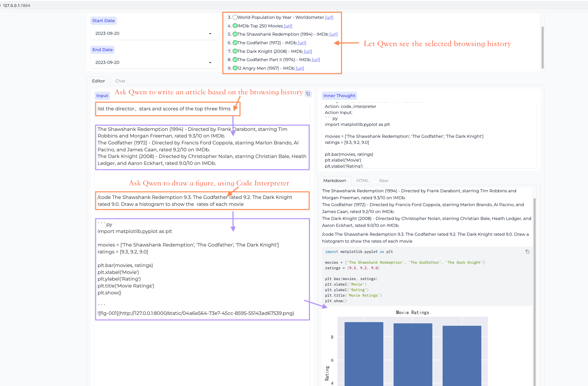The width and height of the screenshot is (588, 386).
Task: Switch to the Chat tab
Action: pos(120,81)
